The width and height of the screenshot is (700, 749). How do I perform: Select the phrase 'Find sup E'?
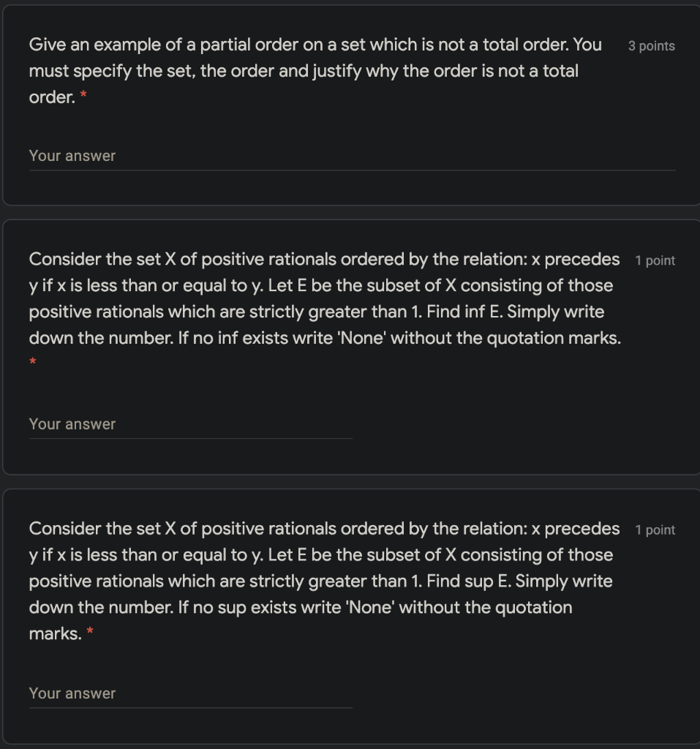point(467,581)
